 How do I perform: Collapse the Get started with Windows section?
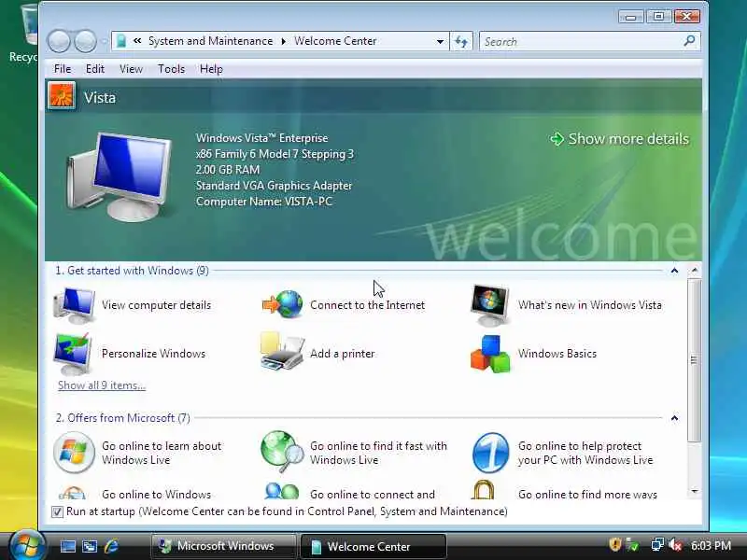click(674, 271)
